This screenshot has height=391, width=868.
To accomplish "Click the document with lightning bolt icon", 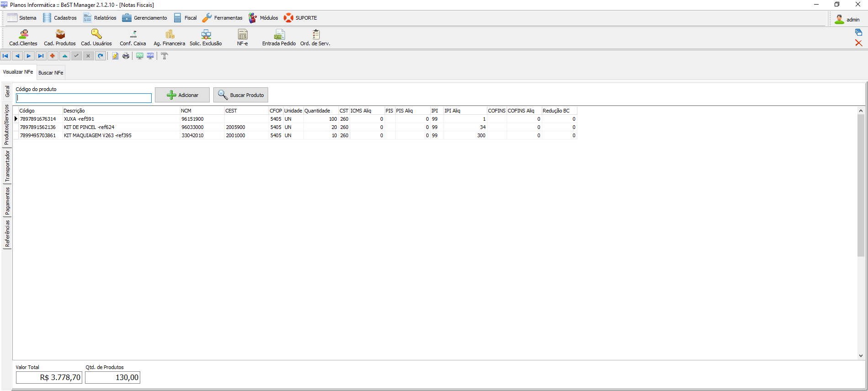I will coord(115,56).
